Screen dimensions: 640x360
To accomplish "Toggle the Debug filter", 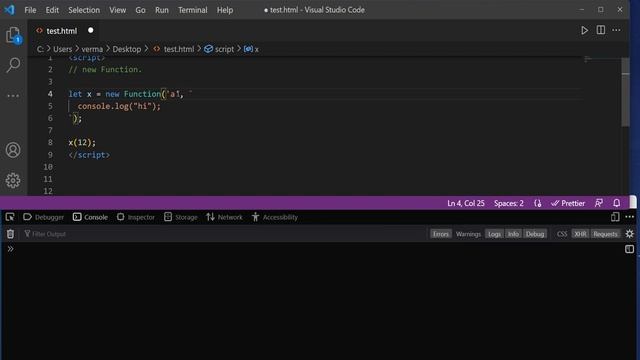I will coord(535,234).
